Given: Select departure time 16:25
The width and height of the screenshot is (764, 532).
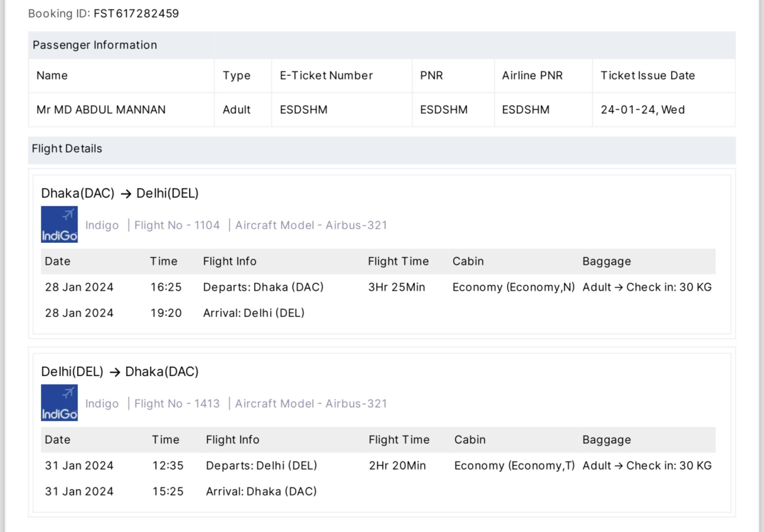Looking at the screenshot, I should pos(166,287).
